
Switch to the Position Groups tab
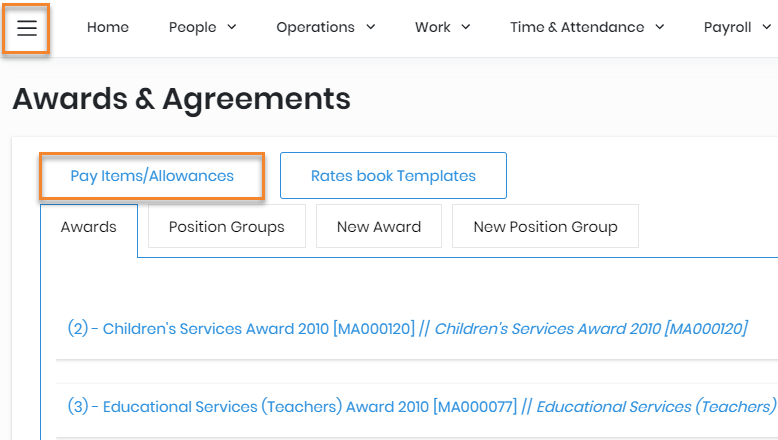(227, 227)
